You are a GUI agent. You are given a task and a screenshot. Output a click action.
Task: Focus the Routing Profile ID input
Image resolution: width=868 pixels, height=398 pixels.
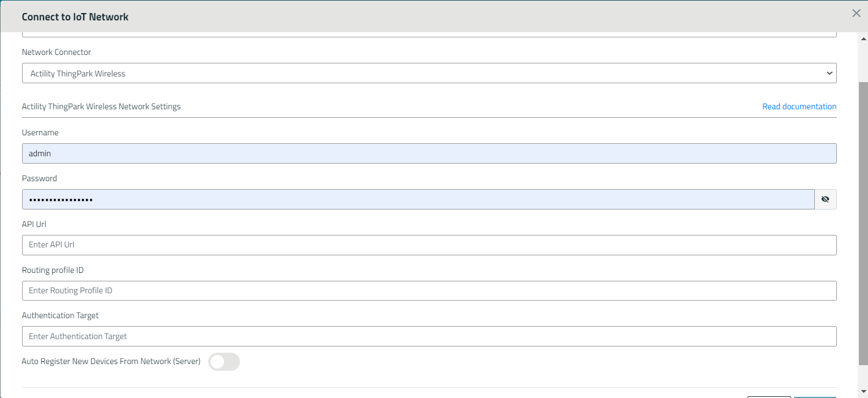pyautogui.click(x=429, y=291)
